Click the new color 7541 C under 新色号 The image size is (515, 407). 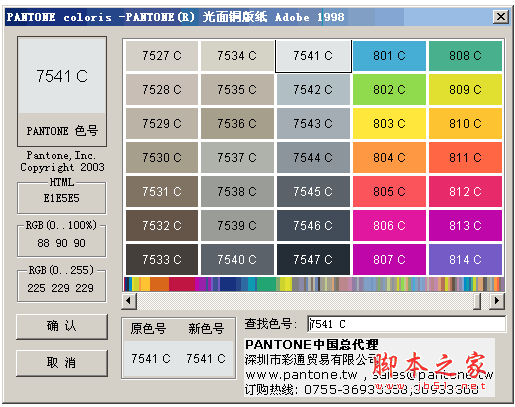pyautogui.click(x=206, y=359)
